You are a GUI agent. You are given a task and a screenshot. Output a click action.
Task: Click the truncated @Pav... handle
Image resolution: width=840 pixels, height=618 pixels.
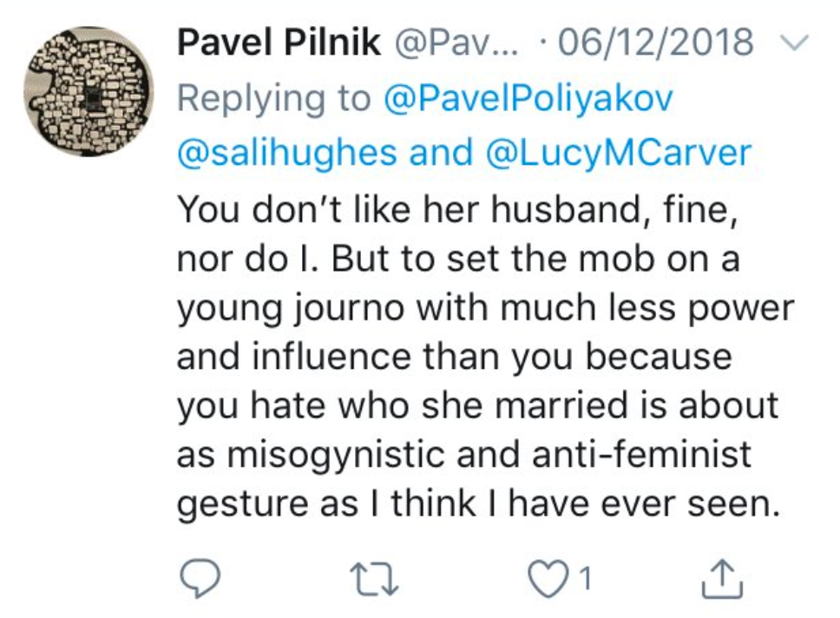(457, 43)
